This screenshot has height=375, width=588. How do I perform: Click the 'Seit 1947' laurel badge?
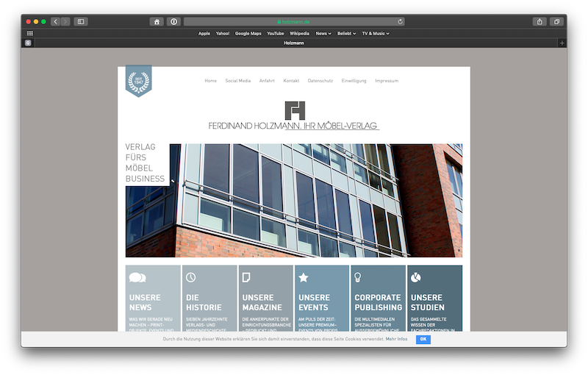pyautogui.click(x=139, y=81)
